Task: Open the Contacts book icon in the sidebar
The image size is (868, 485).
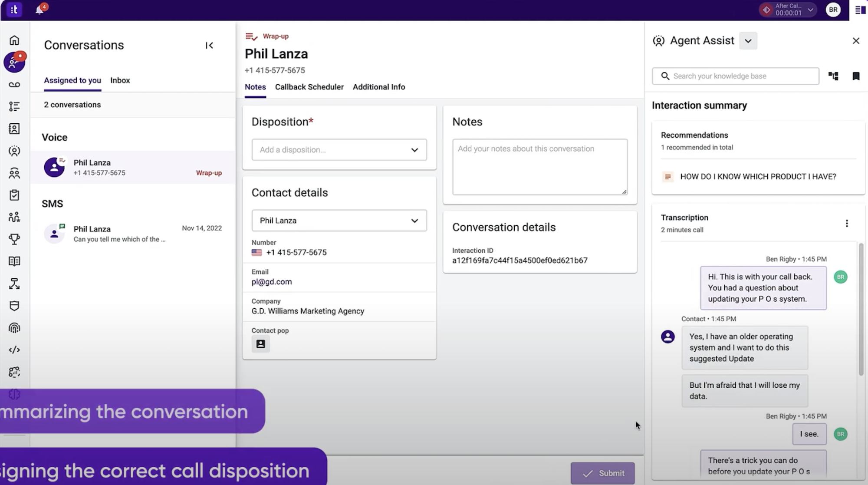Action: [x=14, y=129]
